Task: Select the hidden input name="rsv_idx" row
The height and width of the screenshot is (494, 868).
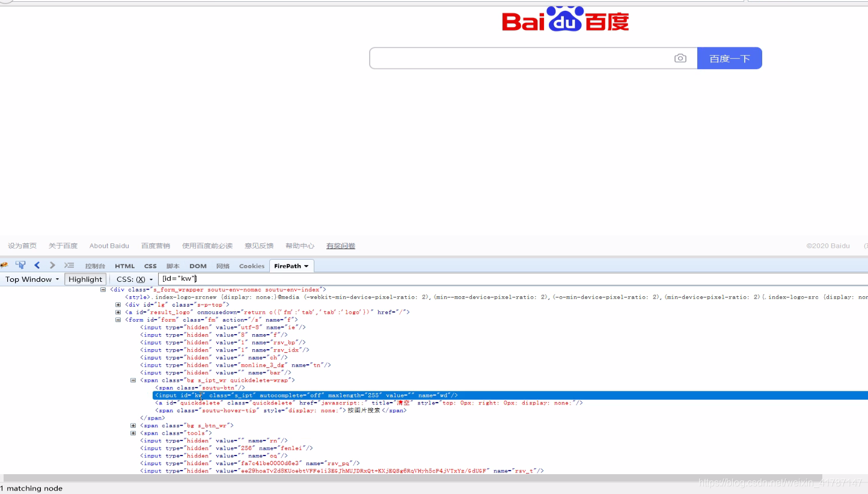Action: coord(225,350)
